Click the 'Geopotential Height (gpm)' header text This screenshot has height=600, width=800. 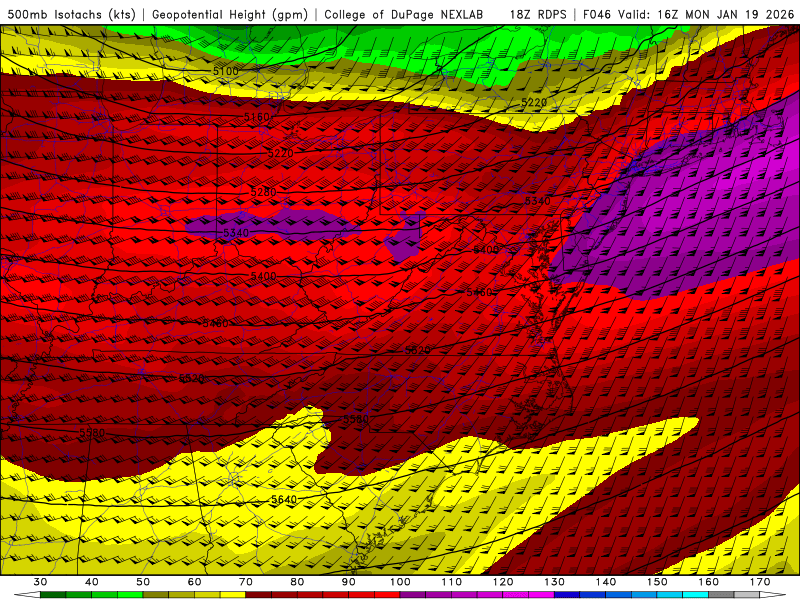tap(230, 15)
